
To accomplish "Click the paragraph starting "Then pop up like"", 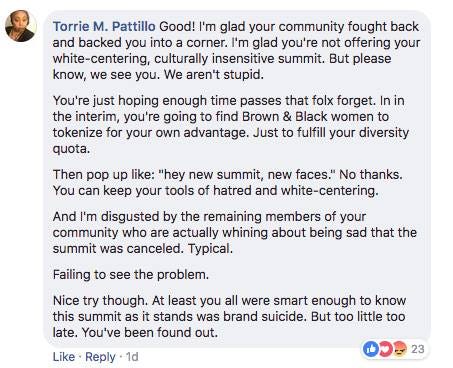I will 228,183.
